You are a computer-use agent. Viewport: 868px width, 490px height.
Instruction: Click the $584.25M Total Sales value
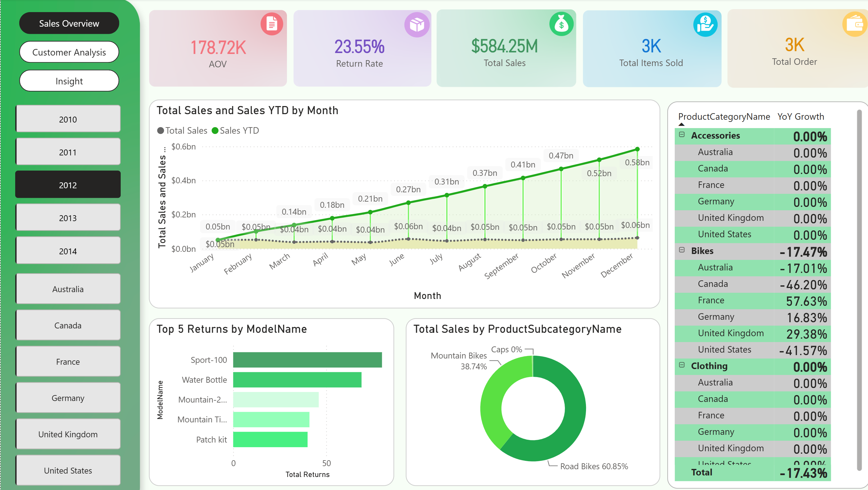[504, 46]
